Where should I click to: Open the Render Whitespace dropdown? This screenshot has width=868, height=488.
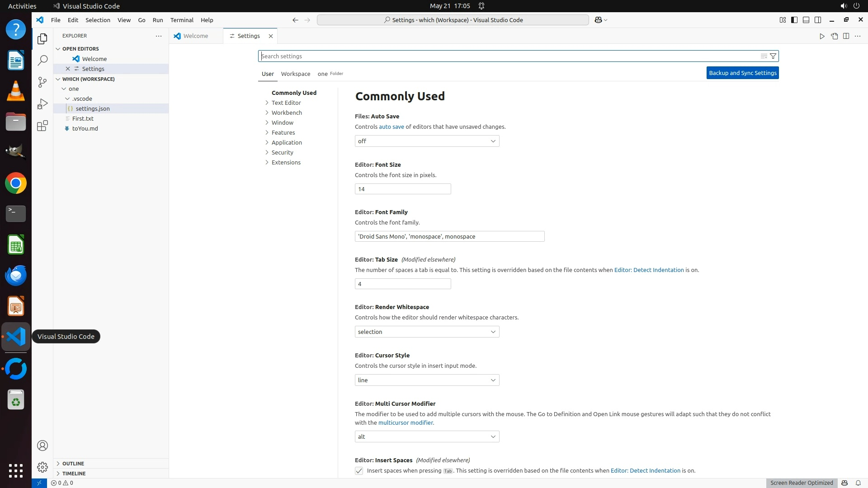point(427,332)
